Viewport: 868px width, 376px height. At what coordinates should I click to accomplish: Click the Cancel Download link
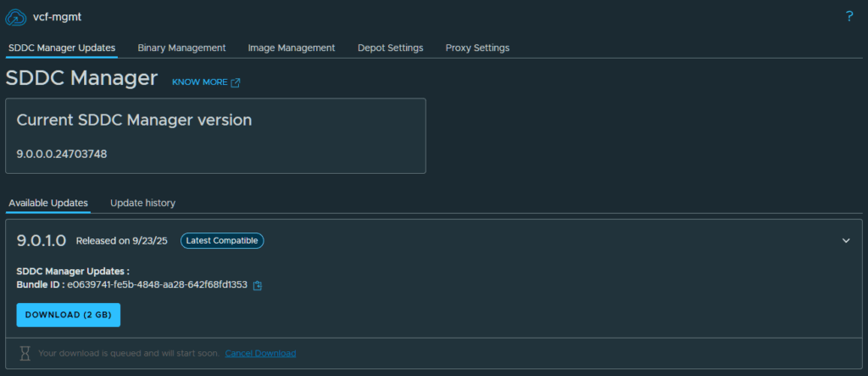[x=260, y=353]
